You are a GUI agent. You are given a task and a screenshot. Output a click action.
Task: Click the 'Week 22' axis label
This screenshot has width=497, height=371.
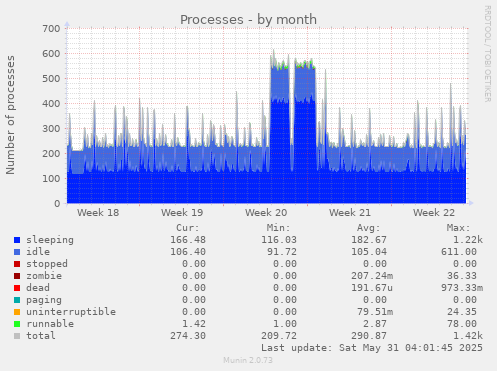(x=434, y=213)
